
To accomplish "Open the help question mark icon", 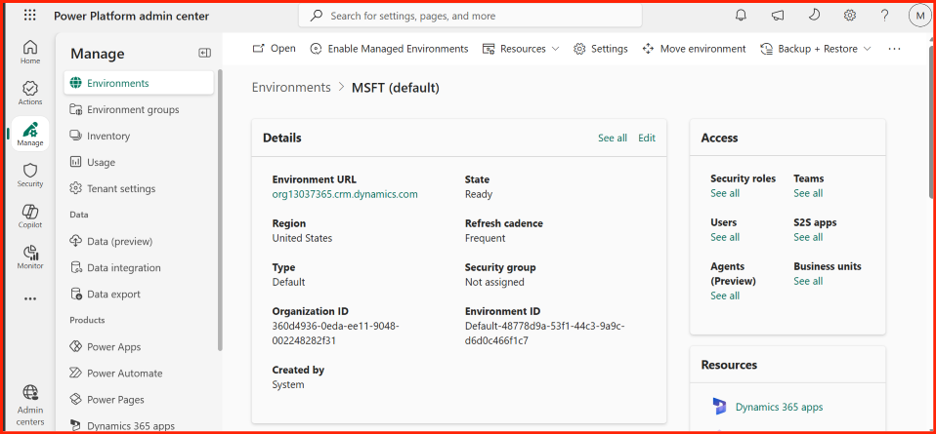I will (885, 16).
